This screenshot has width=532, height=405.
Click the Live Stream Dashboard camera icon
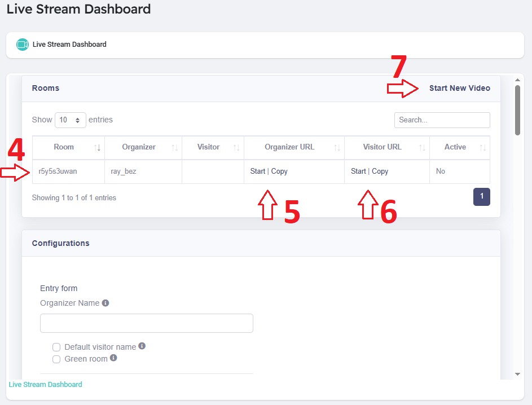click(23, 44)
